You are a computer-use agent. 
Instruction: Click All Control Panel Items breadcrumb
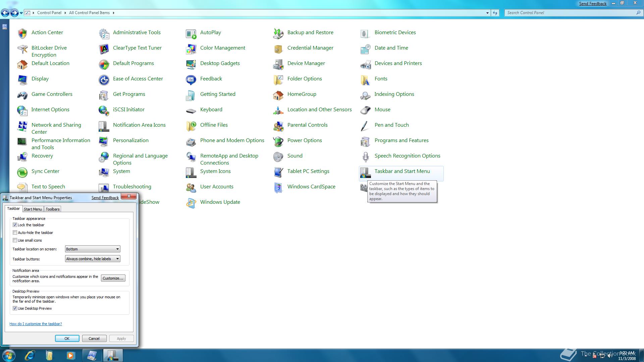89,13
